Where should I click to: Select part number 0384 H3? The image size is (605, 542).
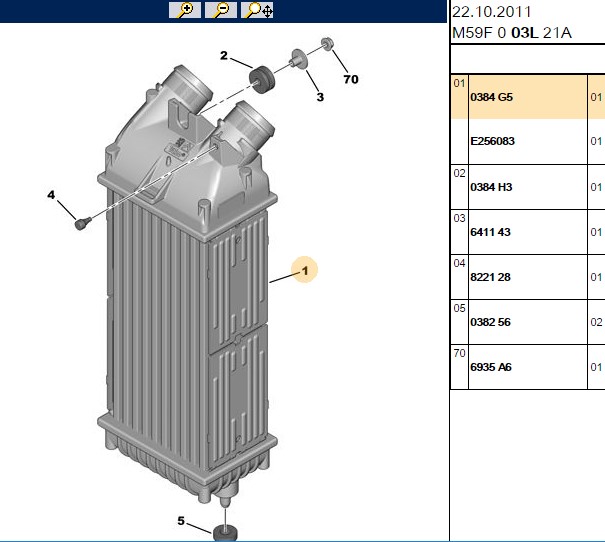tap(491, 187)
